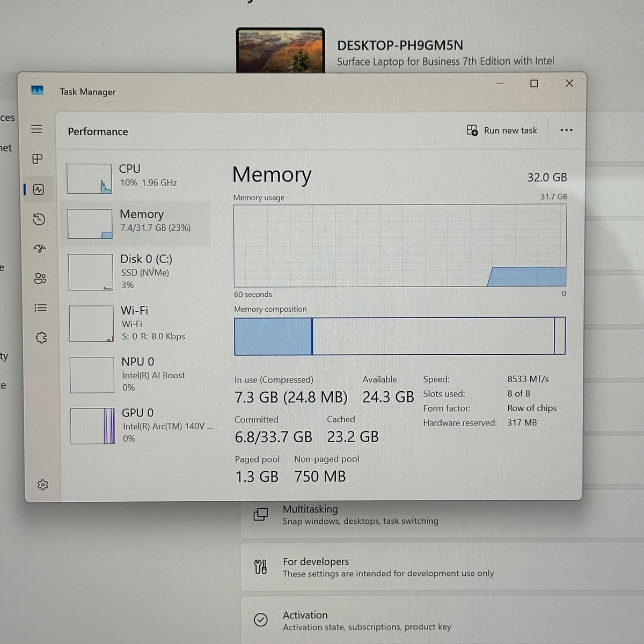Switch to the Processes page icon
The height and width of the screenshot is (644, 644).
pyautogui.click(x=38, y=159)
